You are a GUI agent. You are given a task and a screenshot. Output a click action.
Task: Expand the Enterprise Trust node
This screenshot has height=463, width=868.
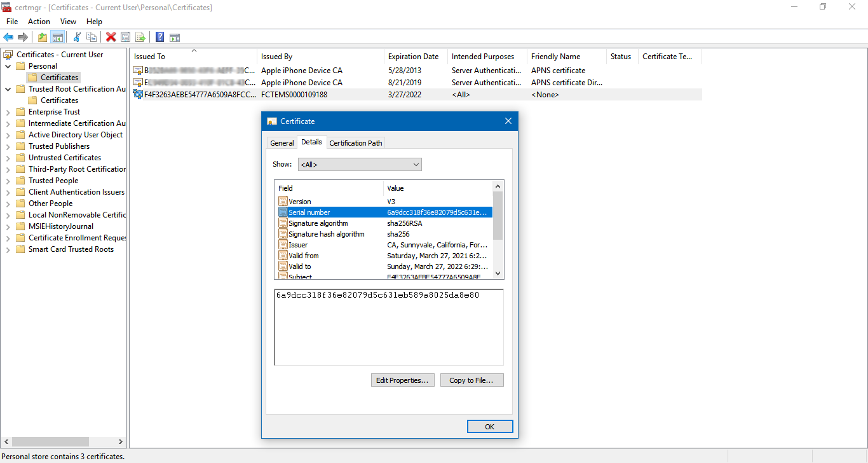8,112
